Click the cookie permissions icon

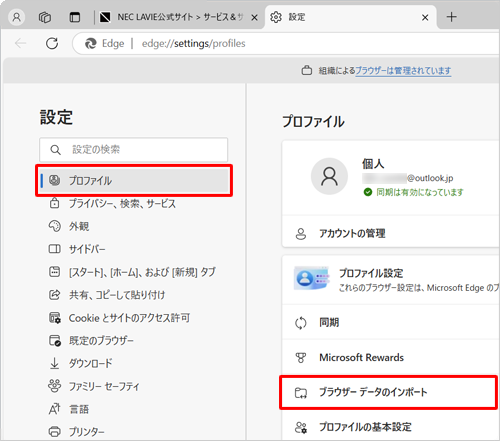[55, 318]
